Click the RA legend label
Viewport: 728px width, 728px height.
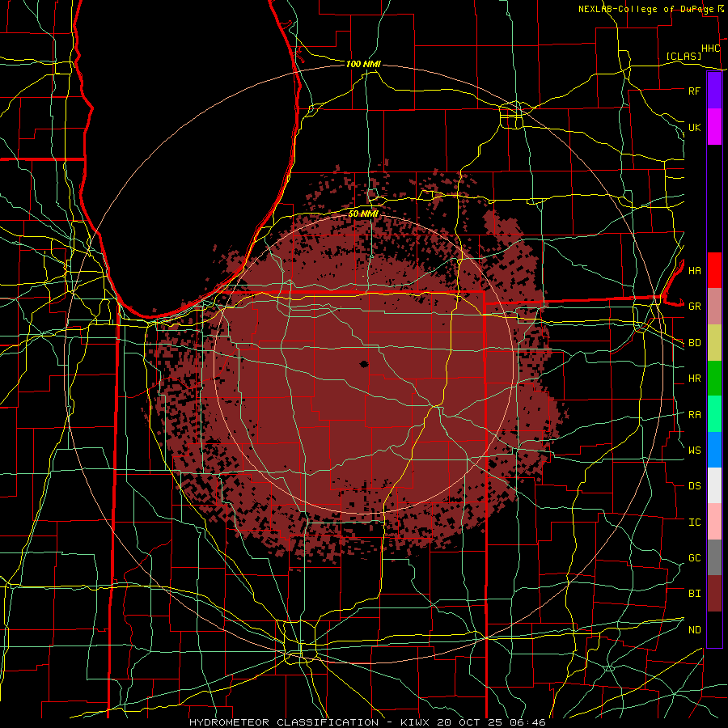[x=694, y=415]
